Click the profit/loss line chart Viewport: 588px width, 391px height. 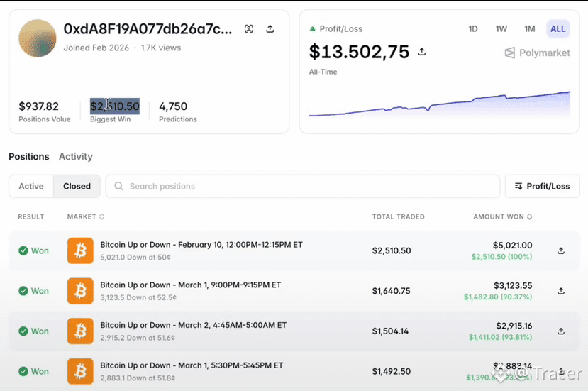coord(440,104)
